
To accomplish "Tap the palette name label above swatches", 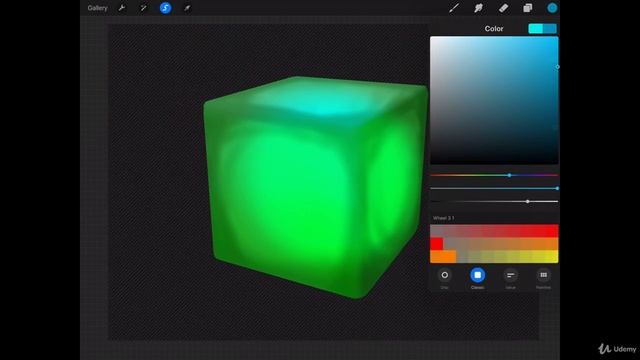I will coord(443,218).
